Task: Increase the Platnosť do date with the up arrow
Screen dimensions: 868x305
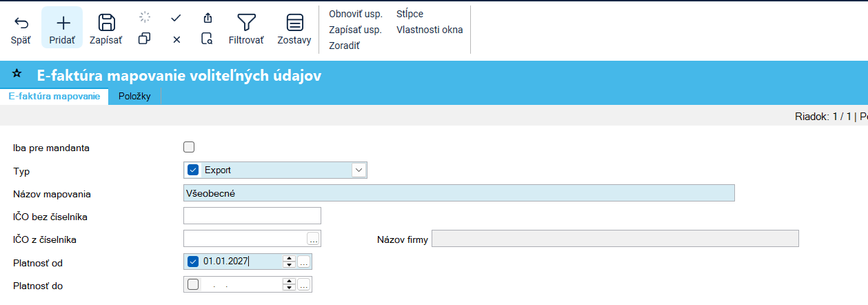Action: click(x=289, y=282)
